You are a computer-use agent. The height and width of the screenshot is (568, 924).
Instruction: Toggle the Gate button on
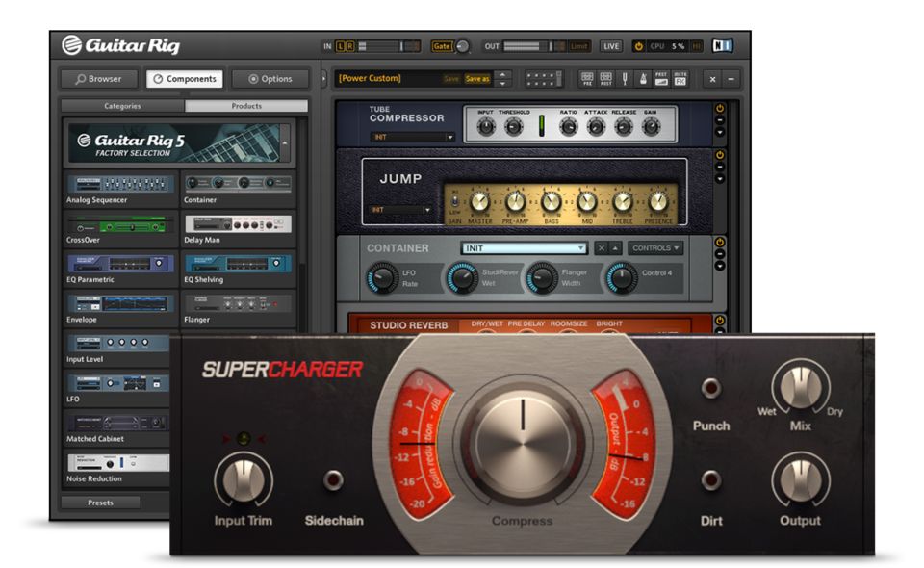point(441,46)
